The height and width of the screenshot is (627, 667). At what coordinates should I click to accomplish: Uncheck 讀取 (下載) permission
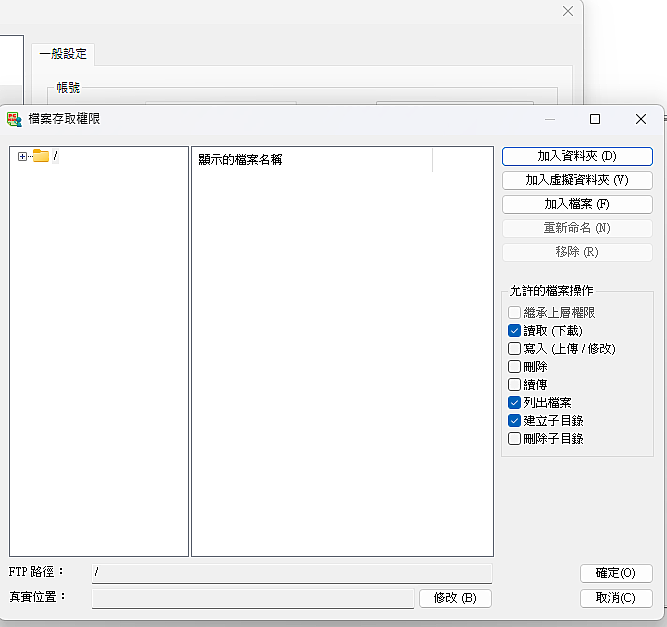[x=514, y=331]
